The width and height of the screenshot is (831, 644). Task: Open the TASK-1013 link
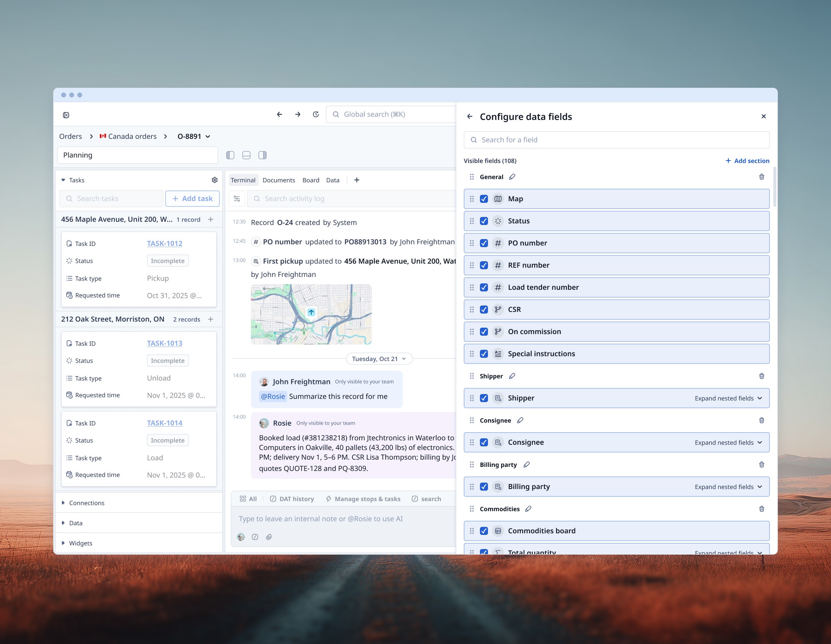tap(164, 343)
